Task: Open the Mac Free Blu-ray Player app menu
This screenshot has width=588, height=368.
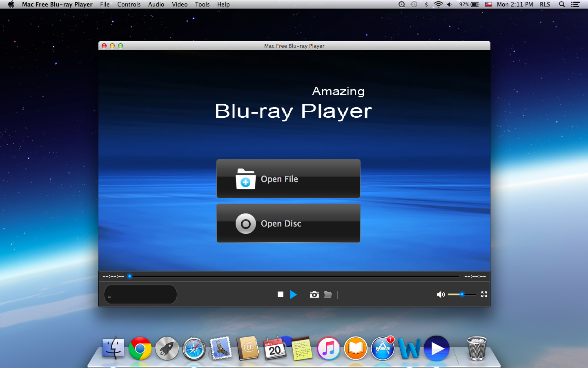Action: (57, 4)
